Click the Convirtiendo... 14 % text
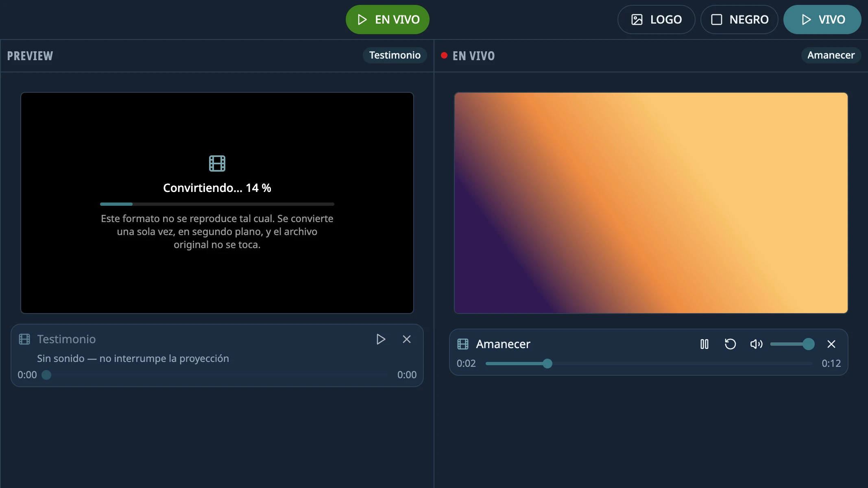 pyautogui.click(x=217, y=188)
